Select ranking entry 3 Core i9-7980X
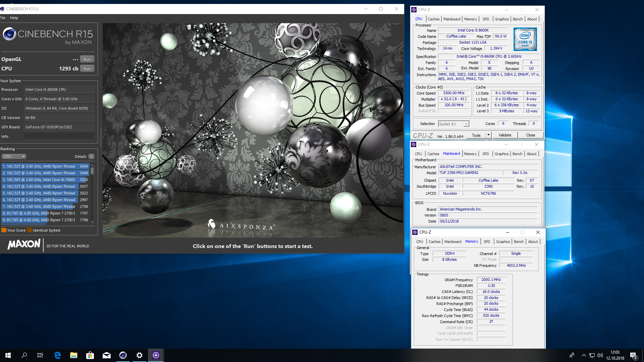Screen dimensions: 644x362 click(x=45, y=180)
